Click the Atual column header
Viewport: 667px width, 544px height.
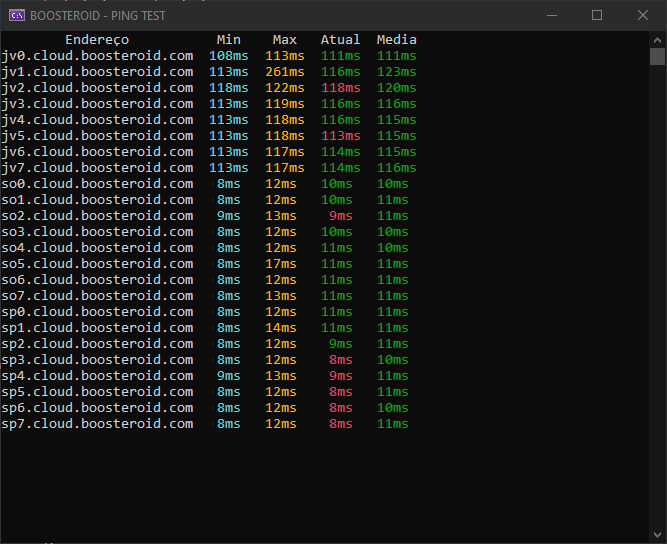click(x=340, y=40)
